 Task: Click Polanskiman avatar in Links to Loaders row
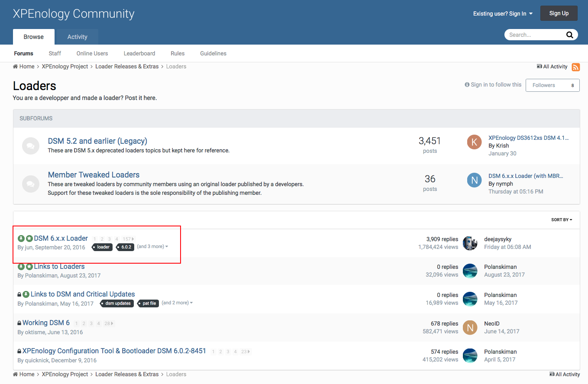[470, 271]
